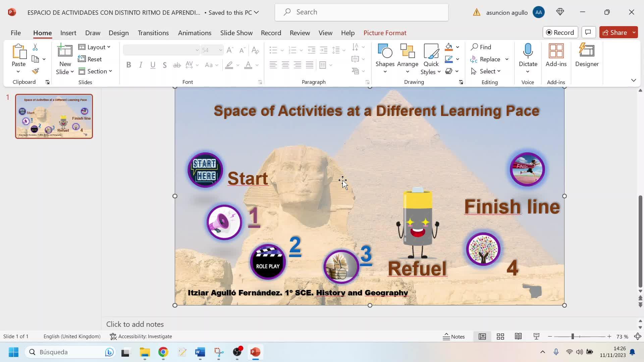This screenshot has width=644, height=362.
Task: Expand the Select dropdown in Editing
Action: point(486,71)
